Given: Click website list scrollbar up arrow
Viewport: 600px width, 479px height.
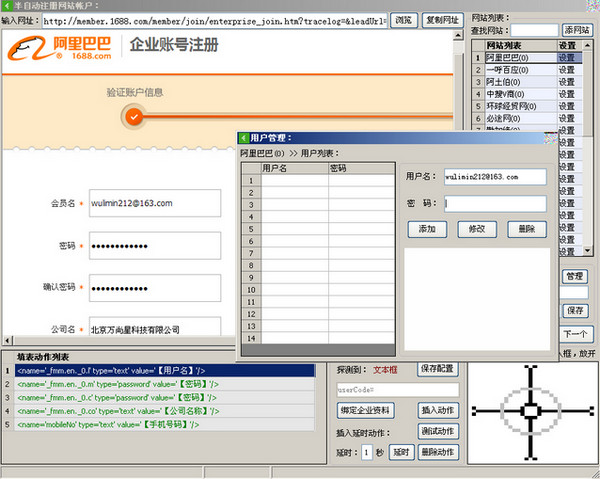Looking at the screenshot, I should point(588,46).
